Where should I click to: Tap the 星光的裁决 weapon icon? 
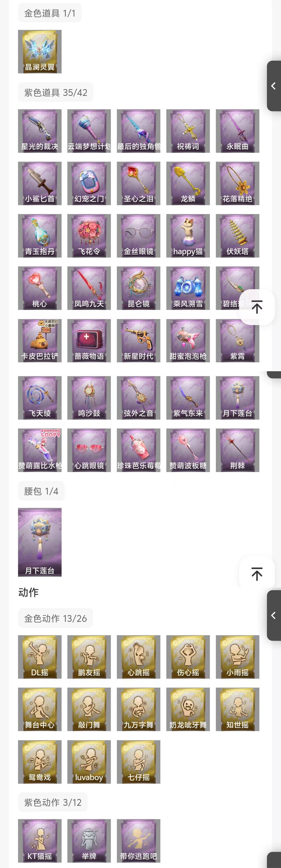point(40,131)
